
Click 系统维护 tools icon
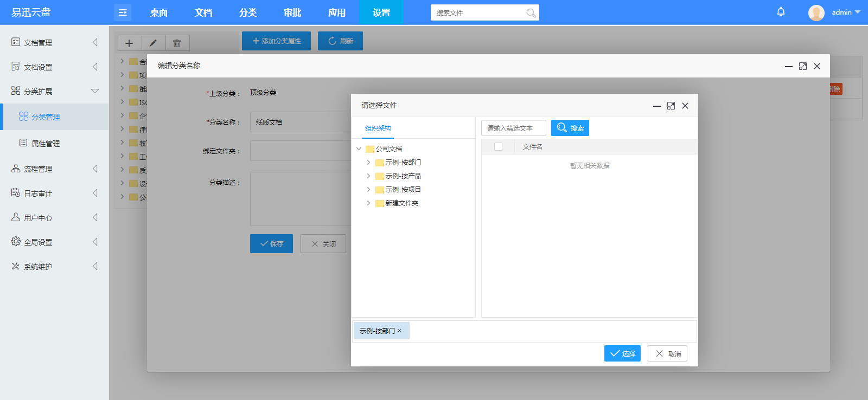[16, 266]
